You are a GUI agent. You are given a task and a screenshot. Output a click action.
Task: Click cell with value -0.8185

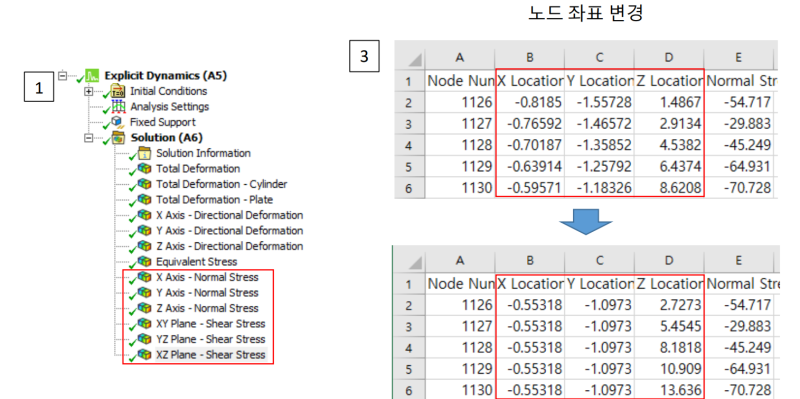pos(530,103)
